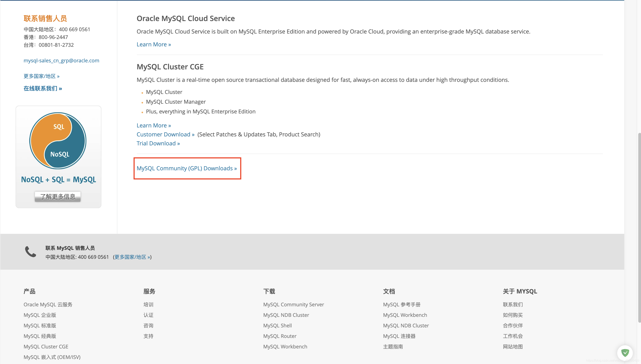Click Learn More for Oracle MySQL Cloud Service
Viewport: 641px width, 364px height.
[154, 44]
